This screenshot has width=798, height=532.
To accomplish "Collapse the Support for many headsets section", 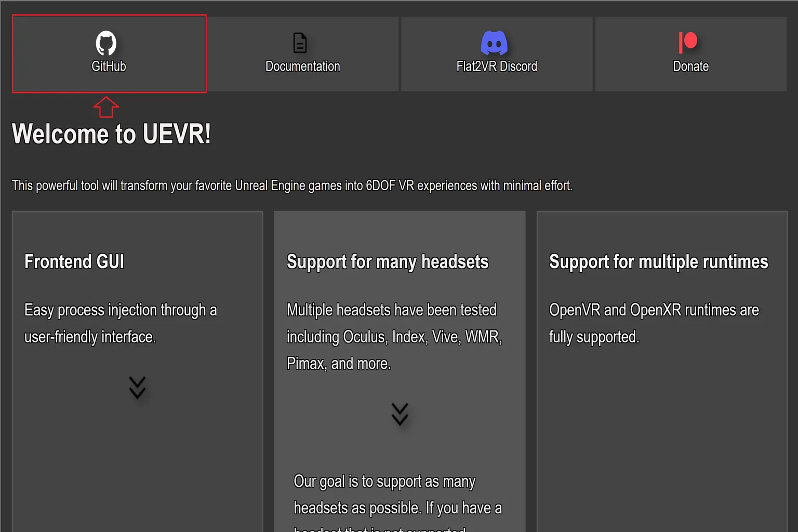I will (x=399, y=414).
